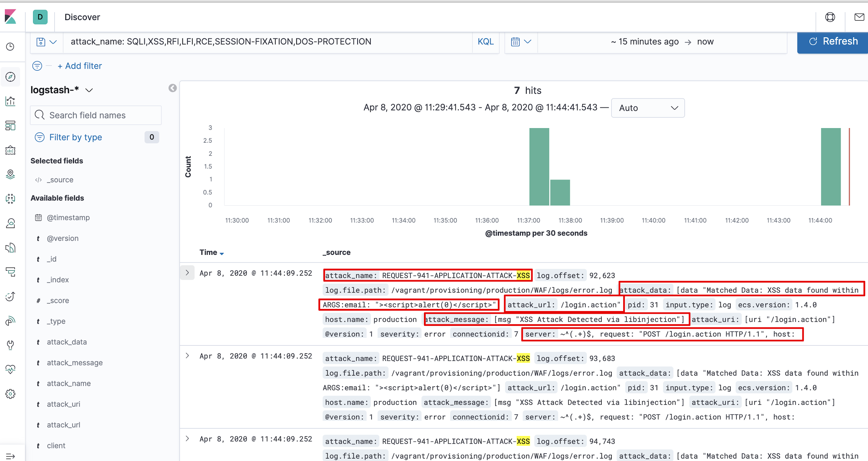
Task: Open the saved query dropdown
Action: click(46, 42)
